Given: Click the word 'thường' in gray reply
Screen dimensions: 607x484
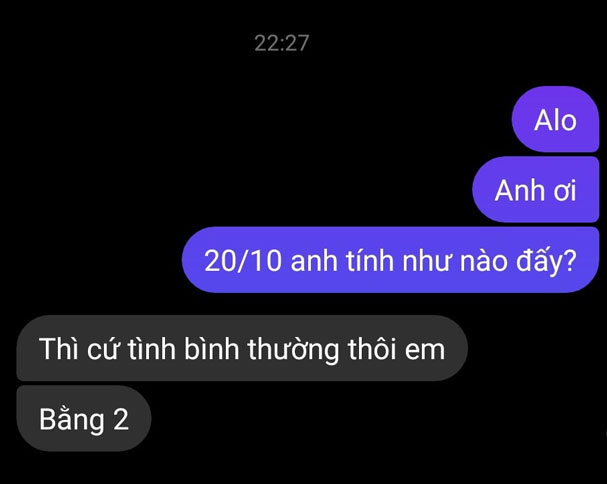Looking at the screenshot, I should [x=293, y=350].
